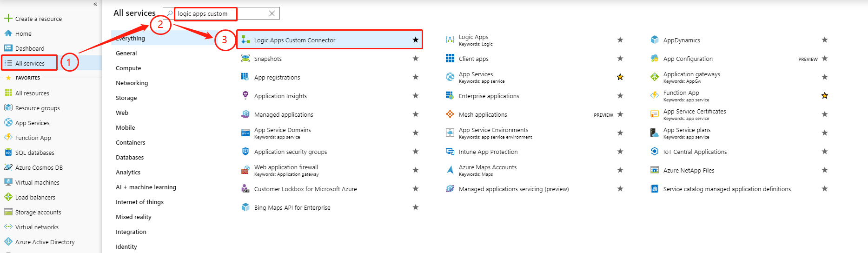Click the Web application firewall icon
The height and width of the screenshot is (253, 868).
click(x=245, y=170)
